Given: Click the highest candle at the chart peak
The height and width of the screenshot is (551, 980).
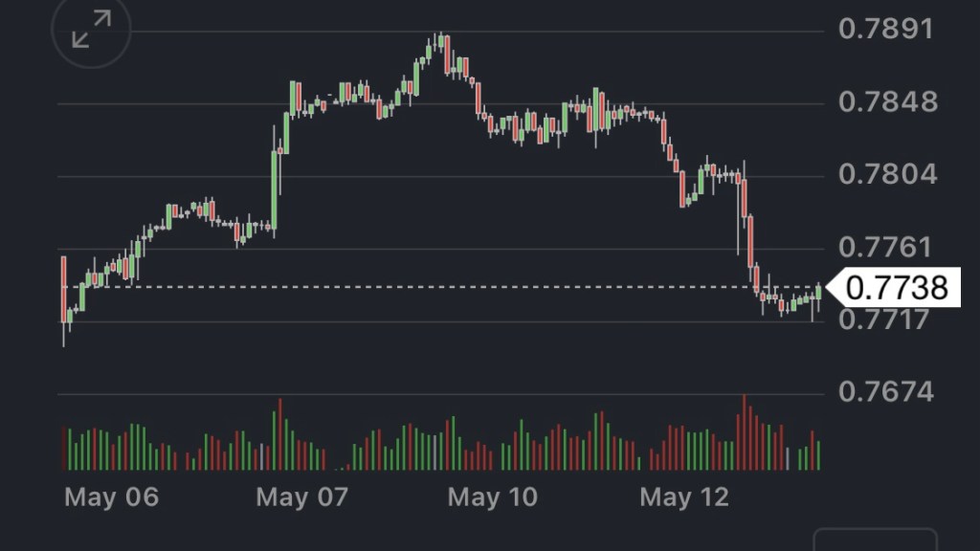Looking at the screenshot, I should [438, 42].
